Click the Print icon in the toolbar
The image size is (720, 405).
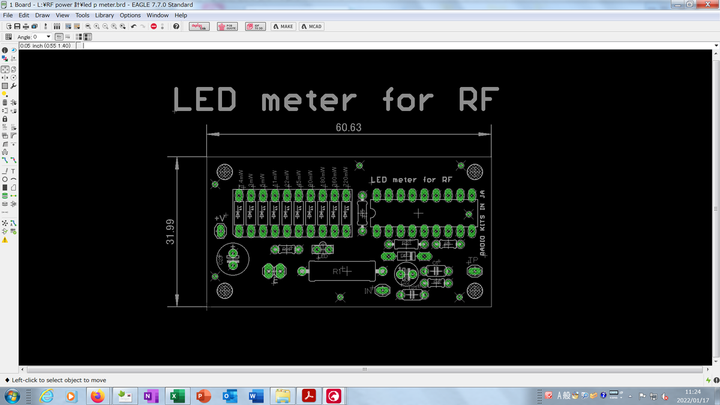tap(28, 26)
